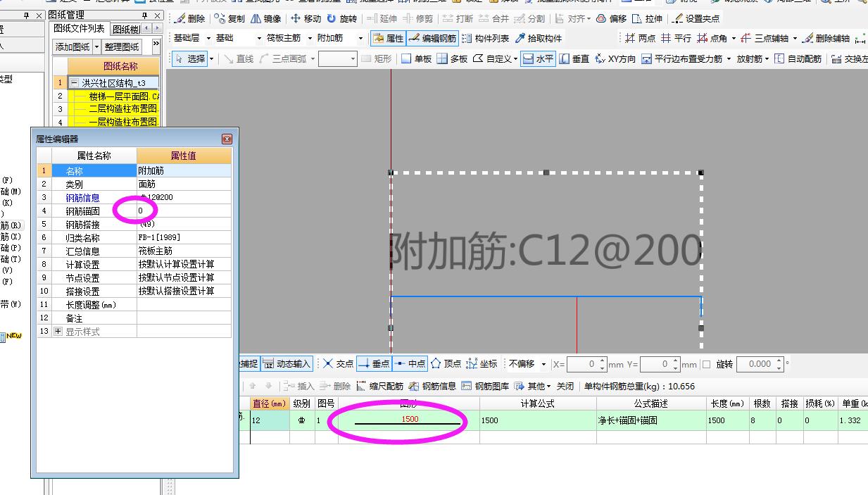
Task: Switch to 图纸文件列表 tab
Action: [79, 29]
